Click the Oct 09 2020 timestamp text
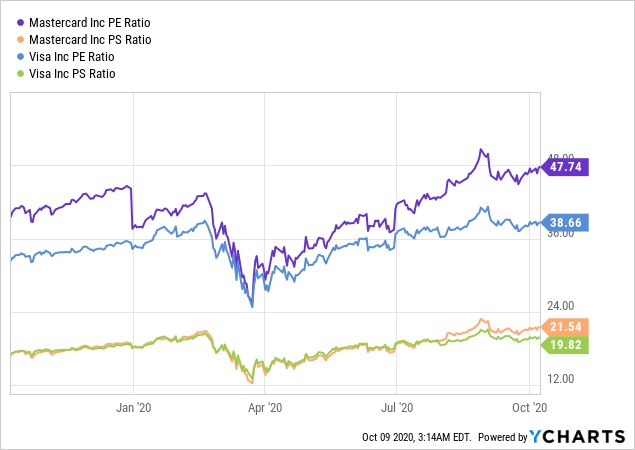This screenshot has width=635, height=450. pyautogui.click(x=418, y=438)
